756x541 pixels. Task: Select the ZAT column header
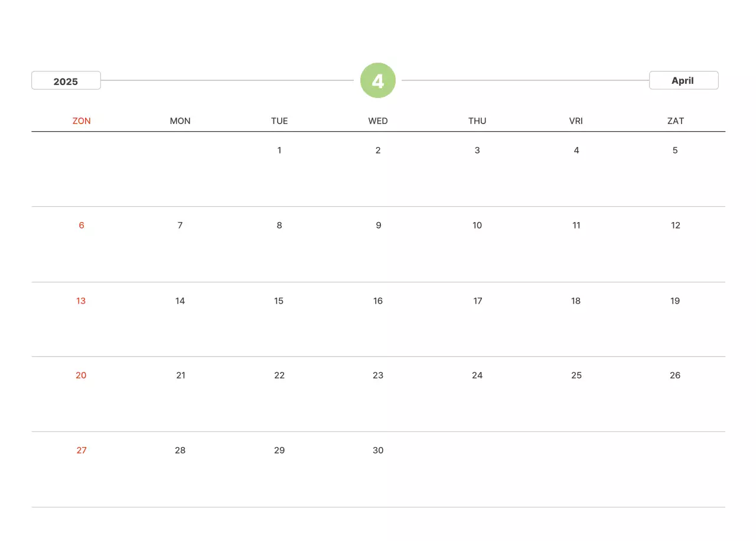point(675,121)
